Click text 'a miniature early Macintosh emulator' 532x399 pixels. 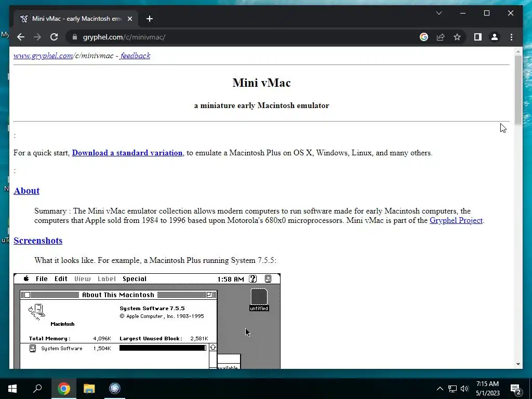coord(262,105)
